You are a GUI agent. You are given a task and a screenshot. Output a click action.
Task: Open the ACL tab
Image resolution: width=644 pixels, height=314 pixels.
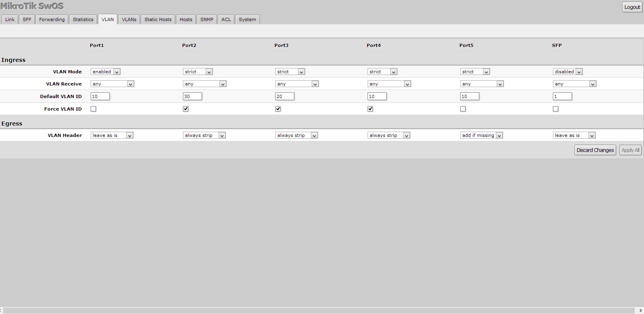click(x=226, y=19)
